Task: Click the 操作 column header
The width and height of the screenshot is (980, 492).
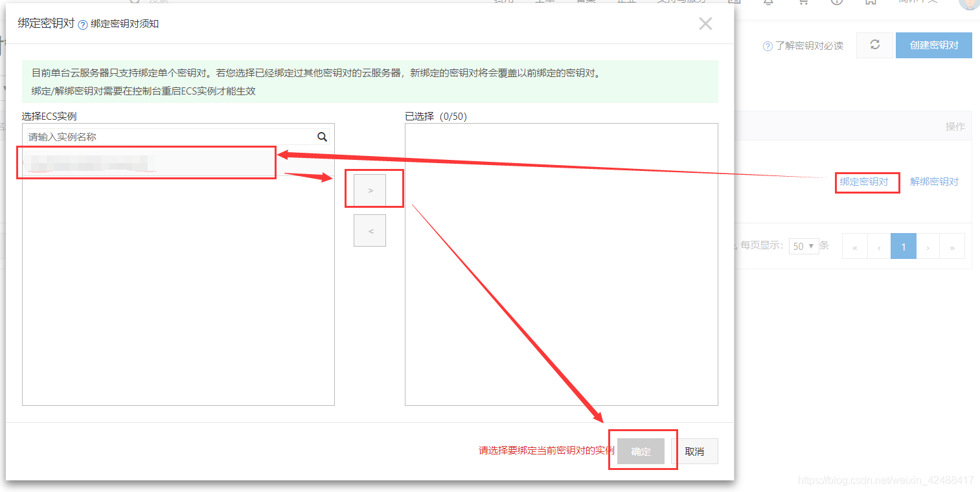Action: click(x=955, y=126)
